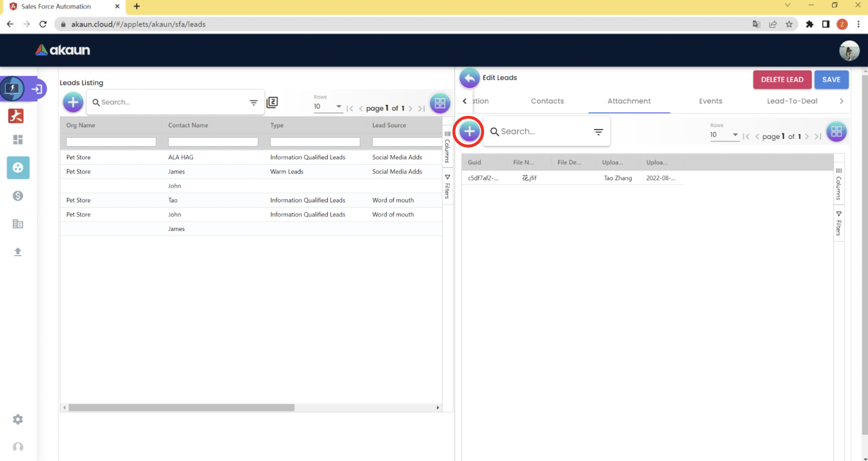Click the back arrow beside Edit Leads
The width and height of the screenshot is (868, 461).
(x=469, y=78)
